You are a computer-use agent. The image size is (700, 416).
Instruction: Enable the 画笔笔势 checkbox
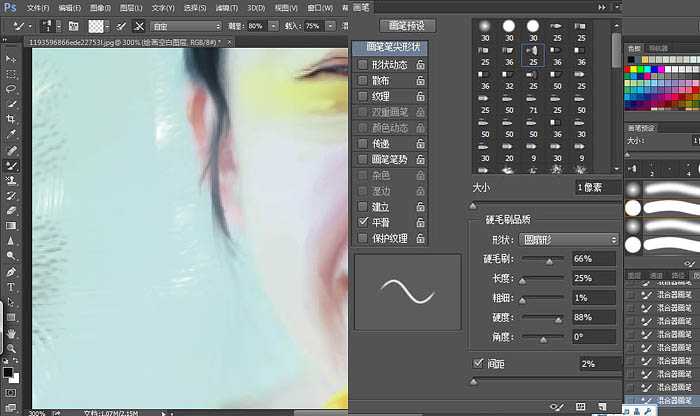click(362, 159)
